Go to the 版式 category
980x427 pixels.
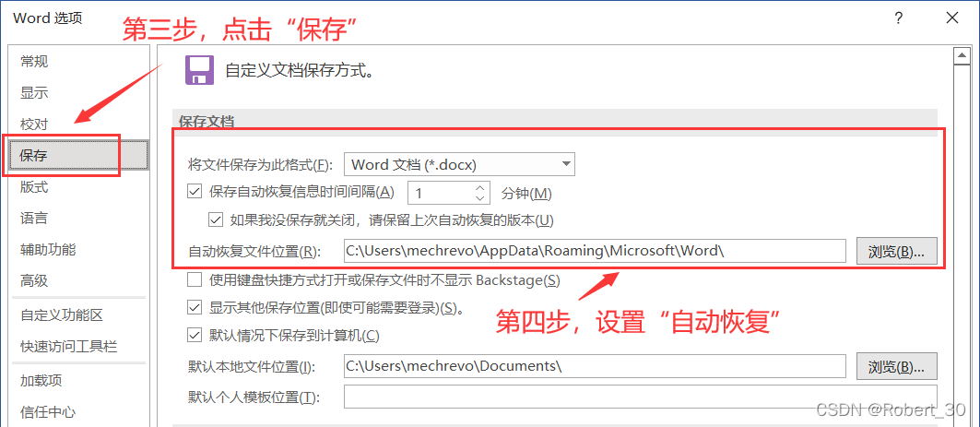pos(34,187)
